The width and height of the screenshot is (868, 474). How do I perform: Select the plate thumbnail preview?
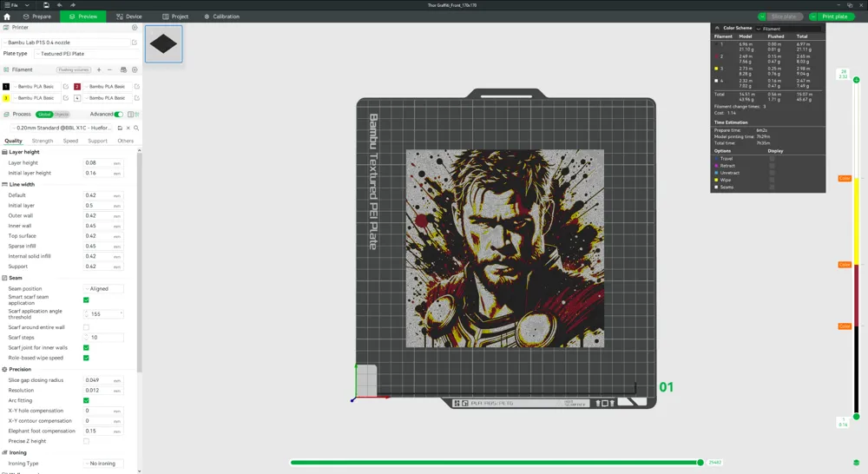click(x=163, y=44)
